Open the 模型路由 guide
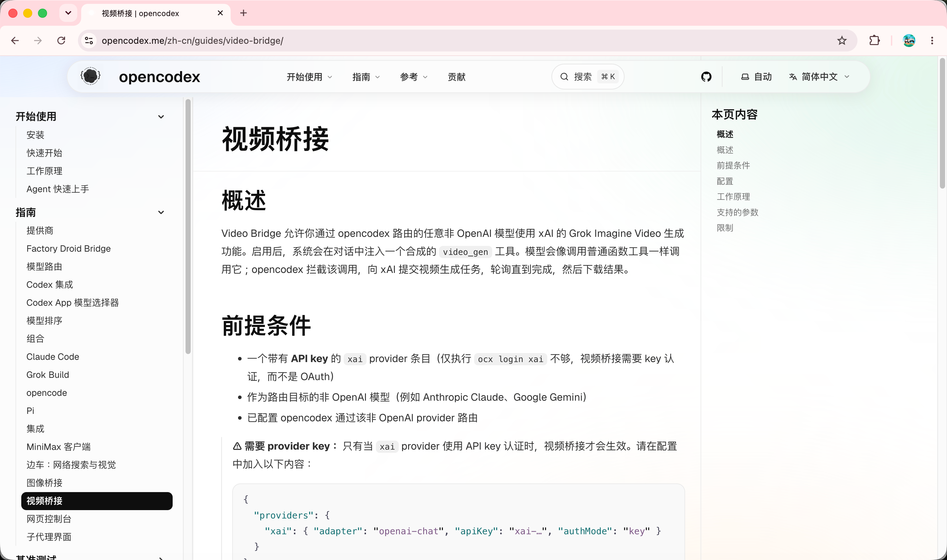 [44, 267]
